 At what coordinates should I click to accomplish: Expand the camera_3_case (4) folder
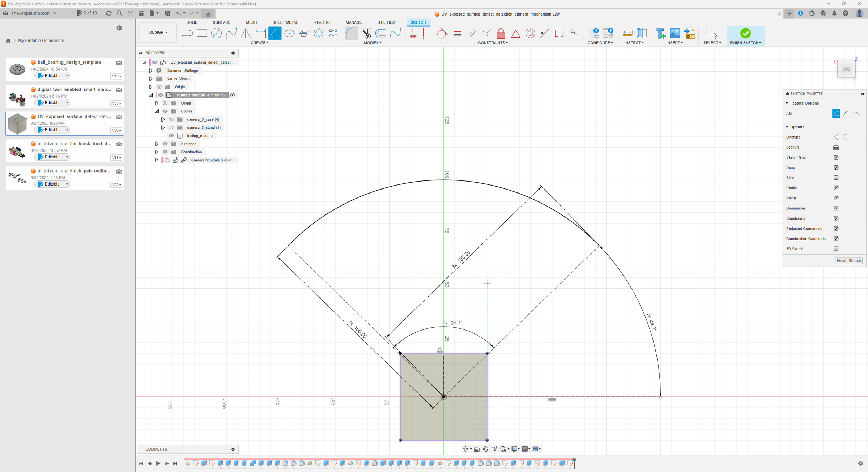(x=163, y=119)
